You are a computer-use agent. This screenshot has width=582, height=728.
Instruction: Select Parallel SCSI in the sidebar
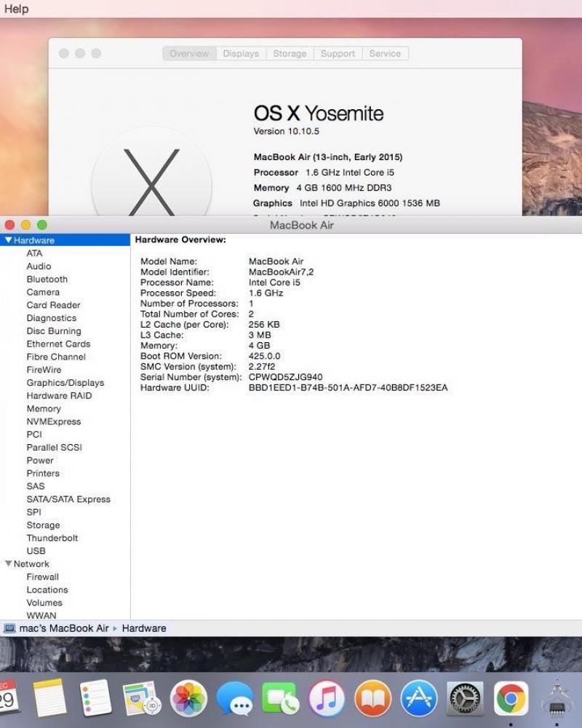[x=55, y=448]
